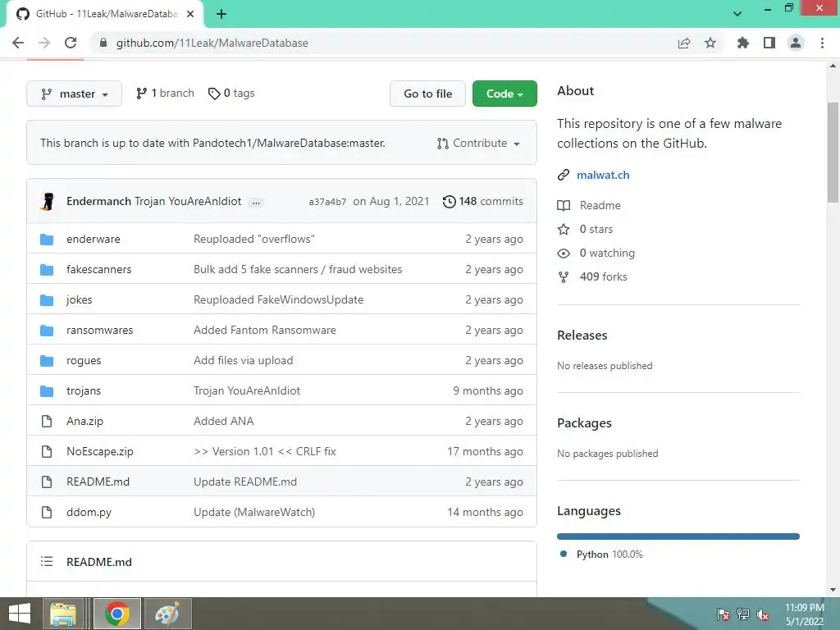View the 148 commits history
Screen dimensions: 840x630
click(483, 202)
